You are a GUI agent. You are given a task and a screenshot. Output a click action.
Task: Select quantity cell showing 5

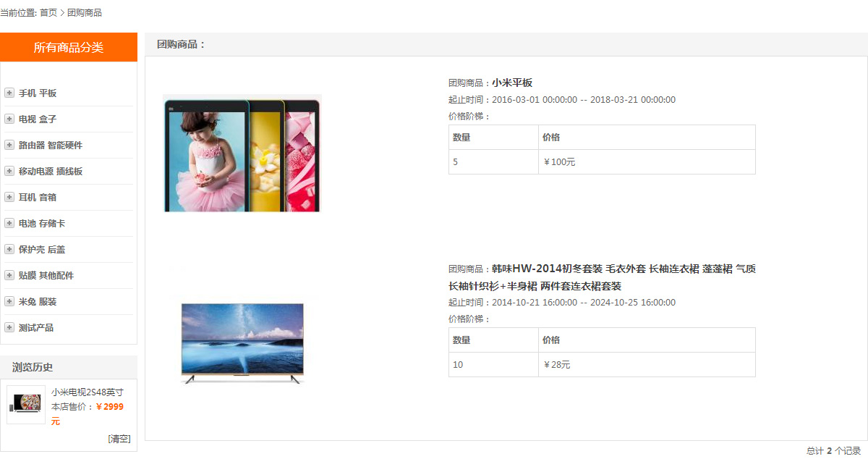[493, 162]
